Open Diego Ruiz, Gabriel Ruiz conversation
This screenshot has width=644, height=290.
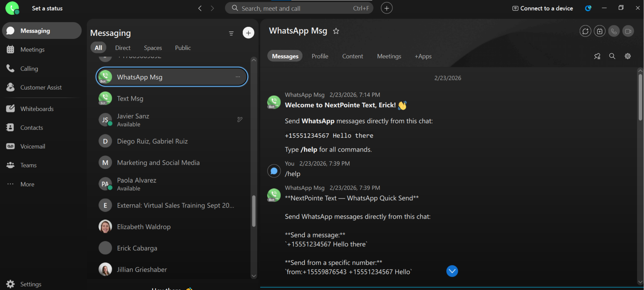pos(172,141)
